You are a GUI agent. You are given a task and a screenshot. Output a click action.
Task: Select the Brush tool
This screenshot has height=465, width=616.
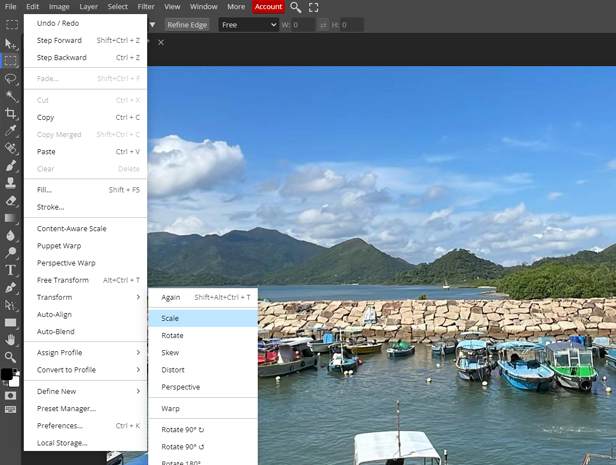click(x=10, y=165)
